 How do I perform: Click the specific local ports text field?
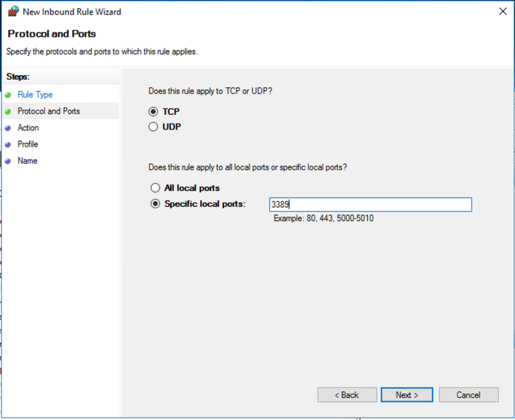point(371,205)
